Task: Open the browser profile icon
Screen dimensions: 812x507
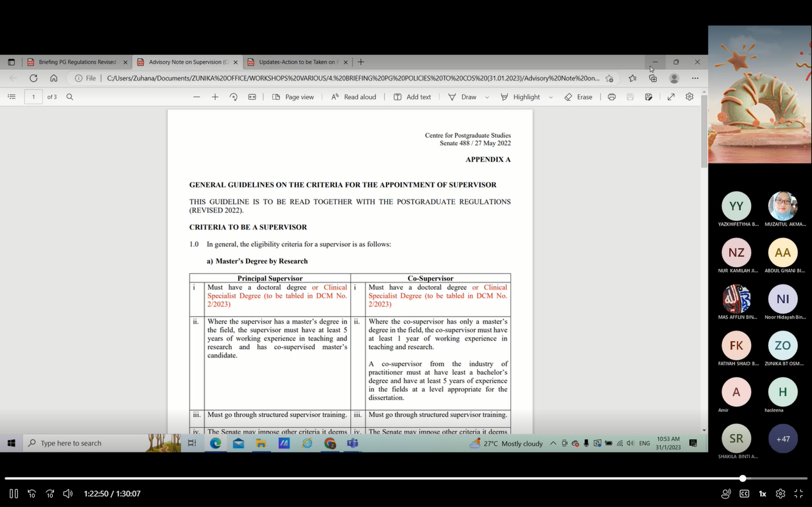Action: [674, 78]
